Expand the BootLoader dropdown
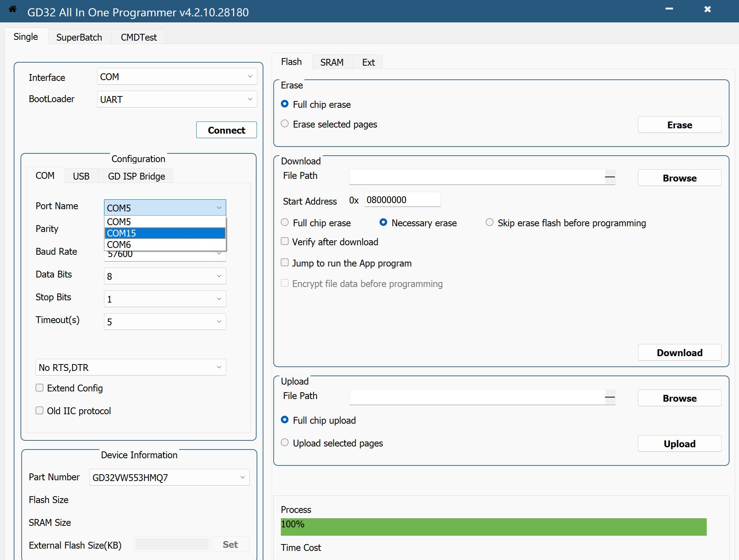This screenshot has height=560, width=739. pyautogui.click(x=177, y=99)
